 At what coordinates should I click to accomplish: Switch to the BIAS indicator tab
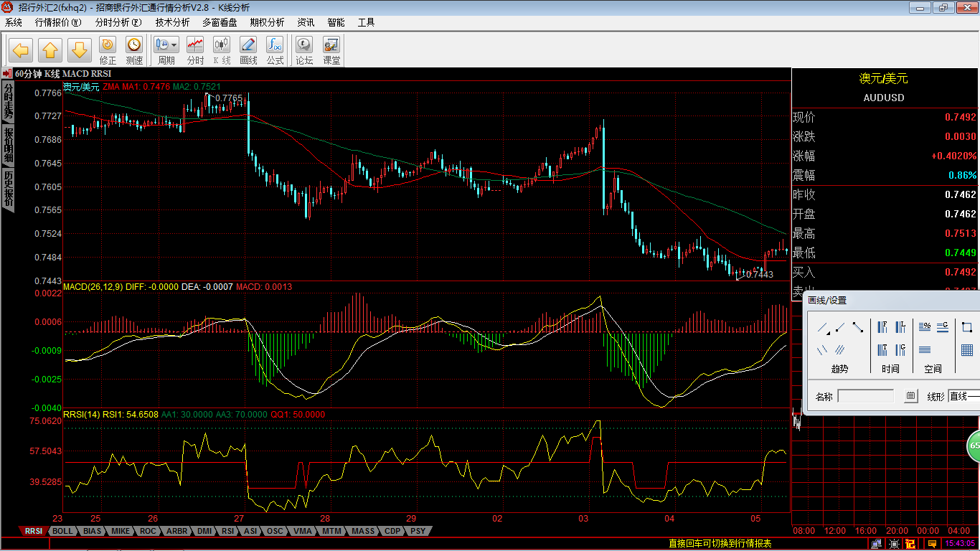click(92, 531)
